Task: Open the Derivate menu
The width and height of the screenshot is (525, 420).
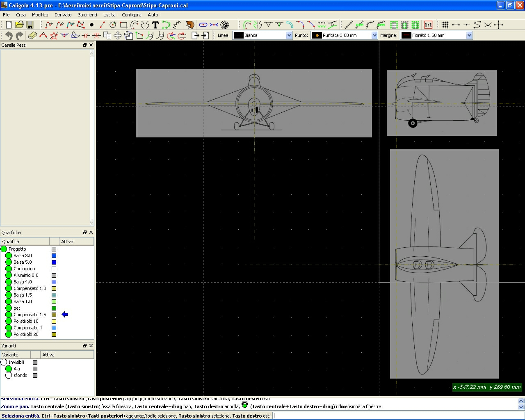Action: click(x=63, y=15)
